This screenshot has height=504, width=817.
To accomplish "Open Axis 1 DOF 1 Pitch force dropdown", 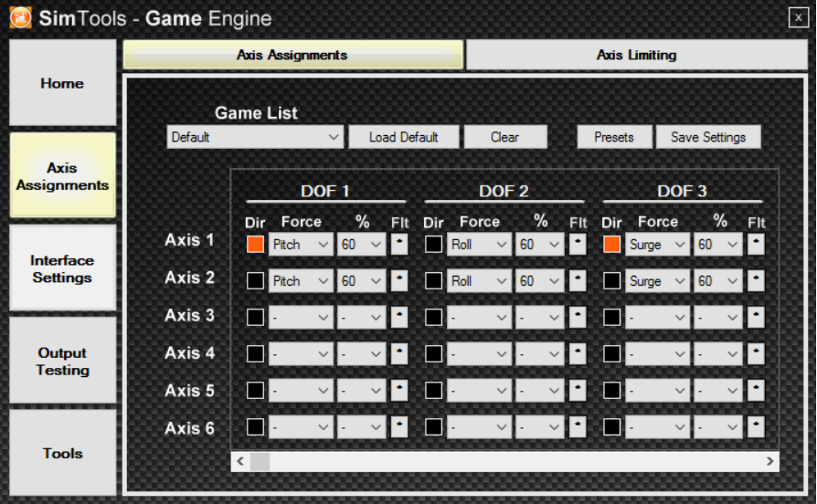I will [301, 245].
